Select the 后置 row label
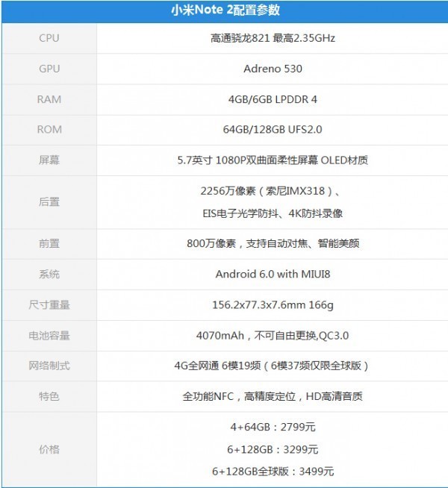Screen dimensions: 448x488 49,202
